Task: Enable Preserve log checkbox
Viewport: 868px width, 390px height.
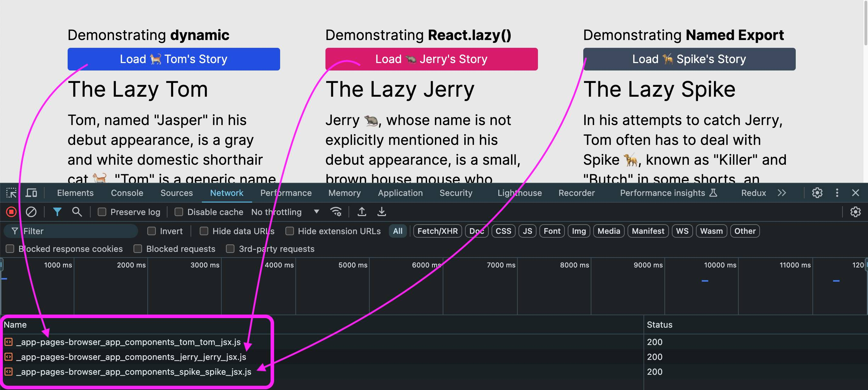Action: (102, 212)
